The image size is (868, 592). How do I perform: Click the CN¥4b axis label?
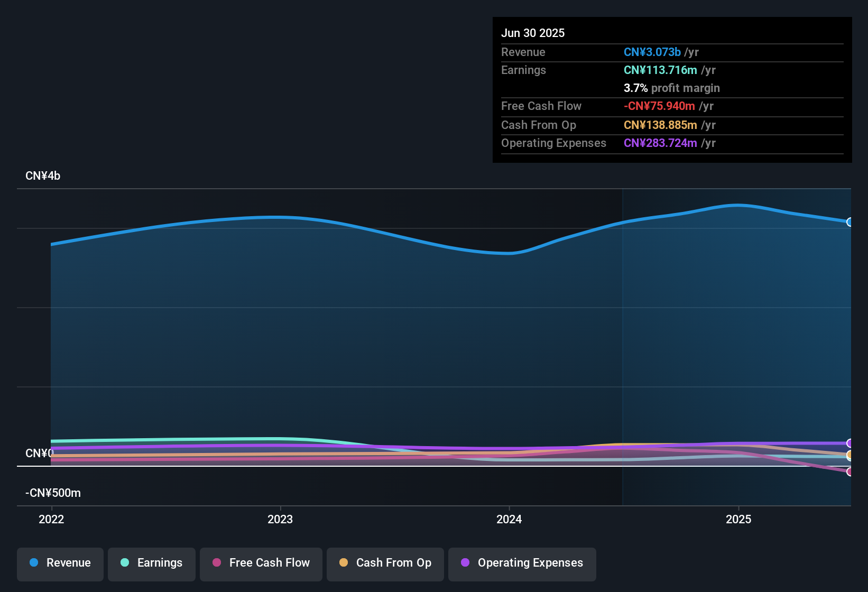click(x=43, y=175)
